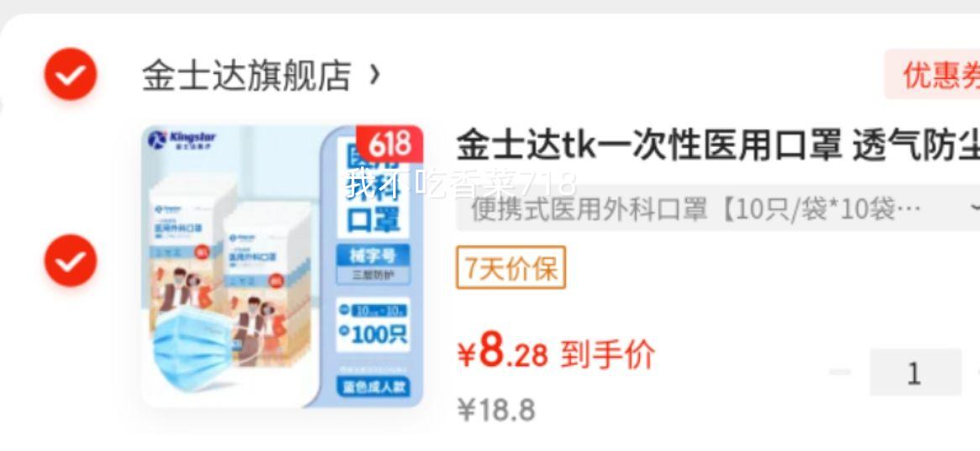The height and width of the screenshot is (451, 980).
Task: Open the mask product thumbnail image
Action: pyautogui.click(x=282, y=267)
